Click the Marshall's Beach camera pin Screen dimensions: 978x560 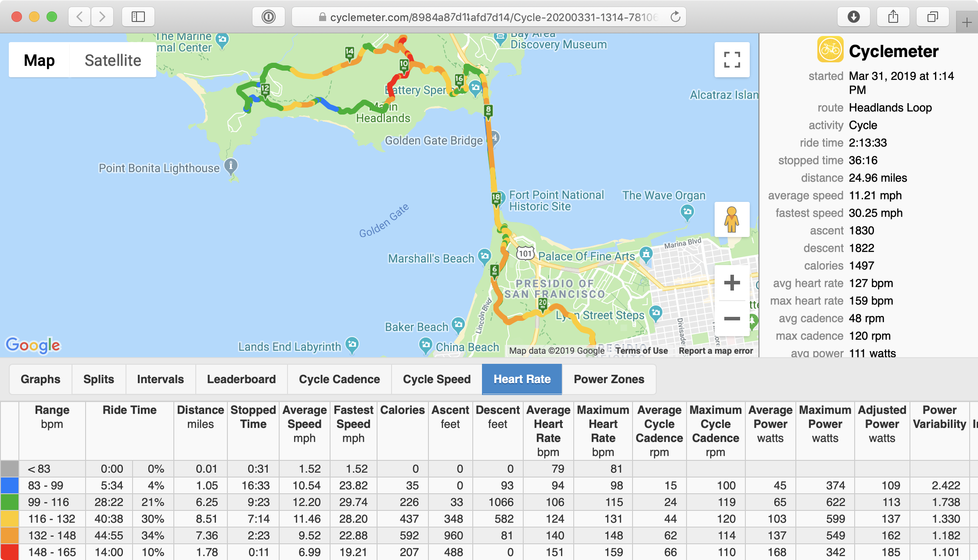pyautogui.click(x=484, y=256)
